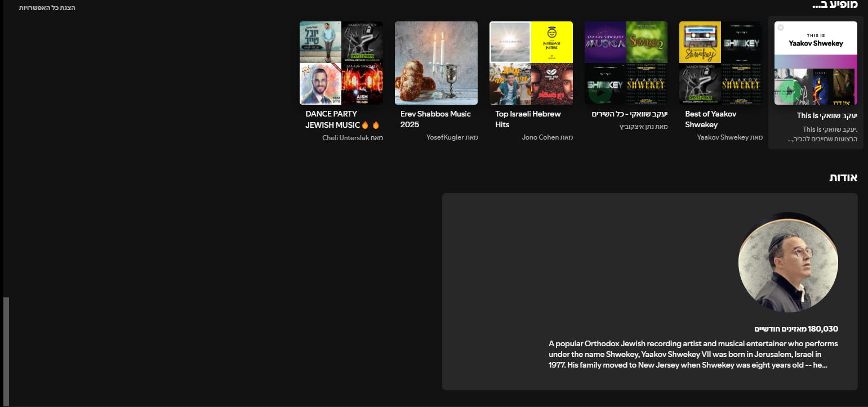The height and width of the screenshot is (407, 868).
Task: Select the Top Israeli Hebrew Hits cover art
Action: pyautogui.click(x=531, y=63)
